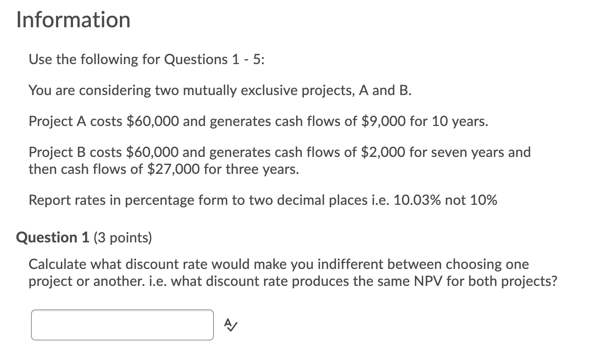Select the Project B cash flow paragraph

(x=280, y=160)
